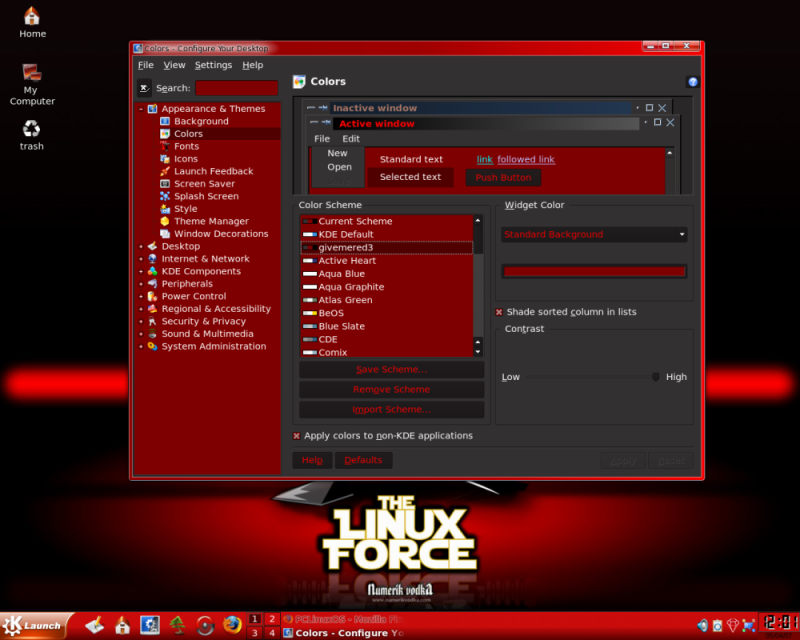The image size is (800, 640).
Task: Click the Import Scheme button
Action: tap(391, 409)
